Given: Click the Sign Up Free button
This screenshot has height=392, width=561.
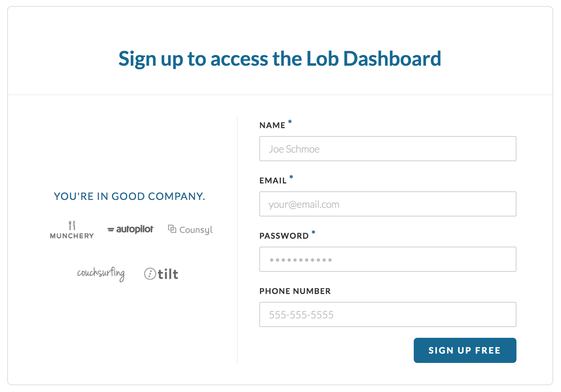Looking at the screenshot, I should 465,350.
